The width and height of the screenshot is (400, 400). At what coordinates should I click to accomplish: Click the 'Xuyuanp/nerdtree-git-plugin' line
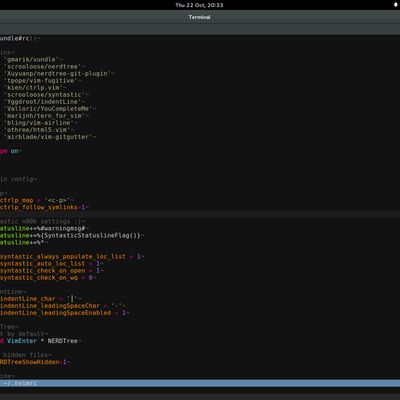tap(59, 73)
